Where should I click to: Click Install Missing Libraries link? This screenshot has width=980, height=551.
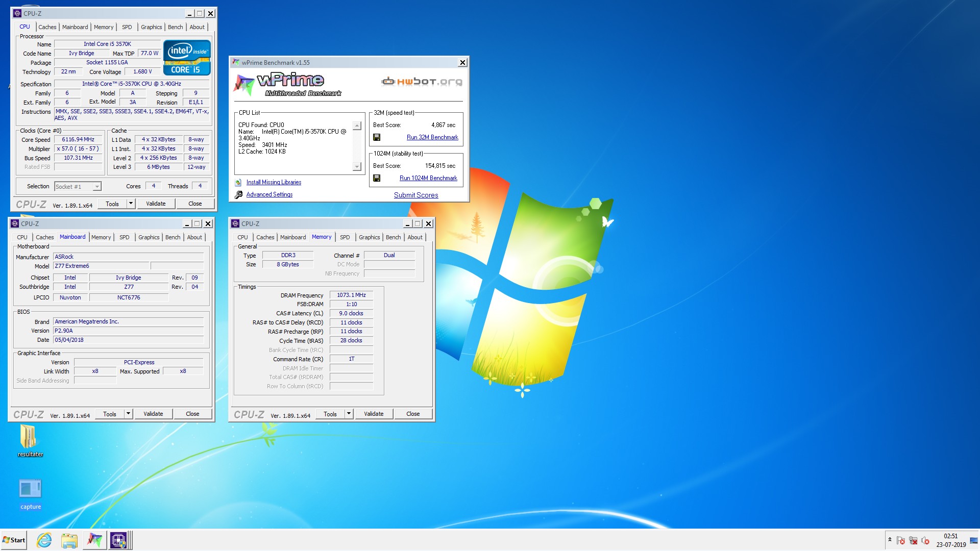click(x=274, y=182)
